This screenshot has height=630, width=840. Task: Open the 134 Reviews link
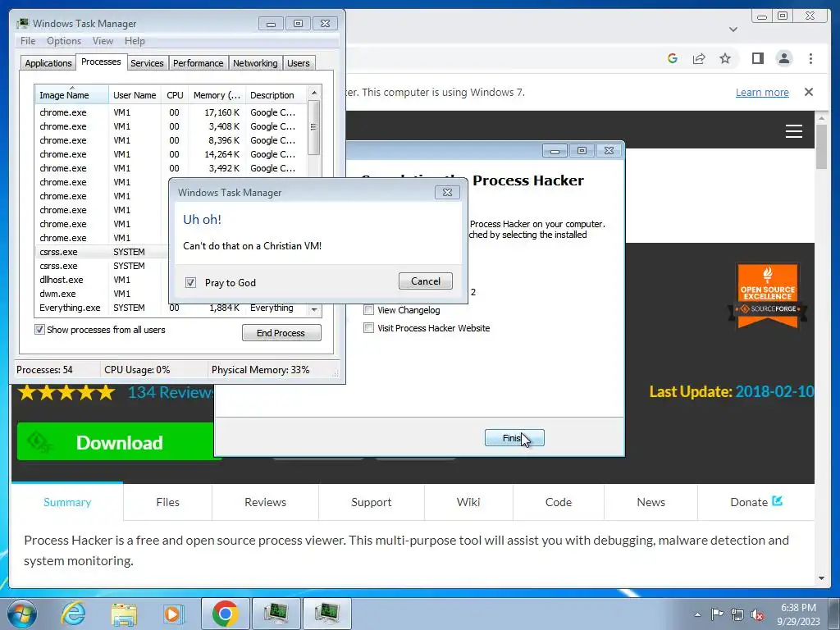point(171,393)
